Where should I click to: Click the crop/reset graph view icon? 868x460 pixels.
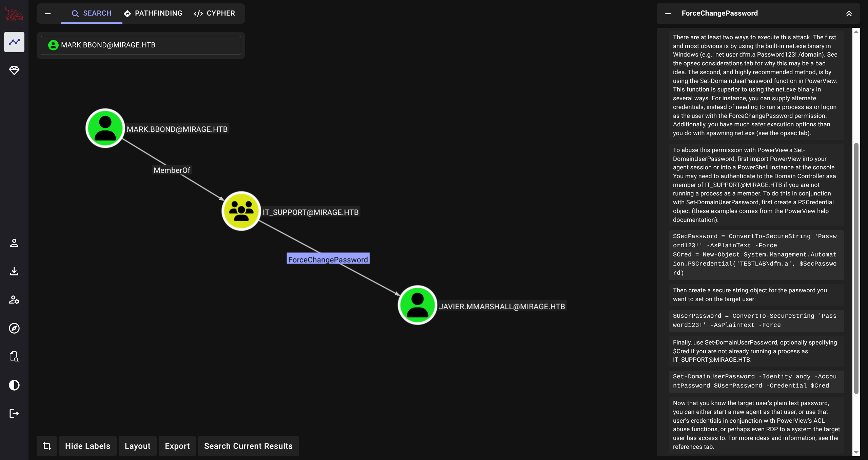[x=47, y=446]
